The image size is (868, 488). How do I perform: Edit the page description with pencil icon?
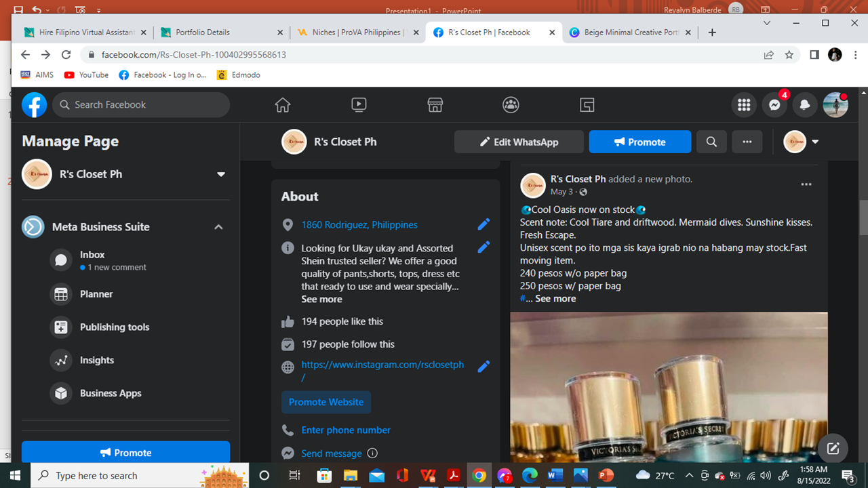tap(484, 247)
